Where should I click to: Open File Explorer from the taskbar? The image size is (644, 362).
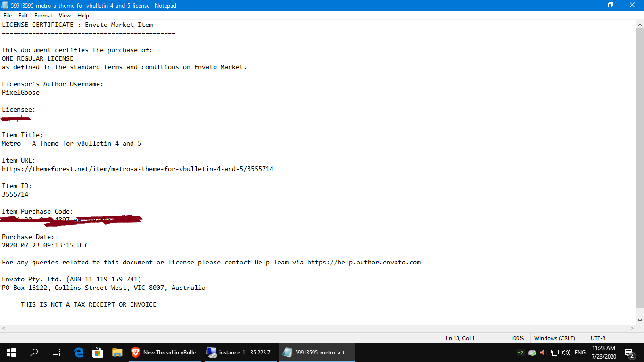click(x=117, y=352)
